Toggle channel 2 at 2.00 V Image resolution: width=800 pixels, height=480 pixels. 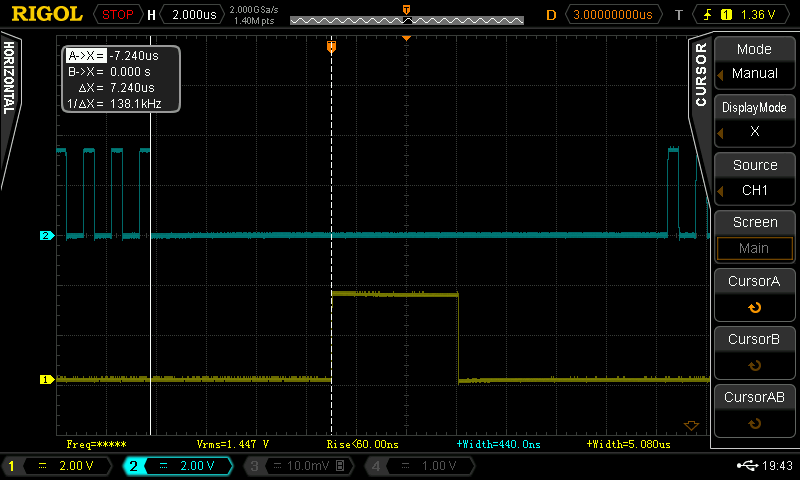tap(178, 465)
